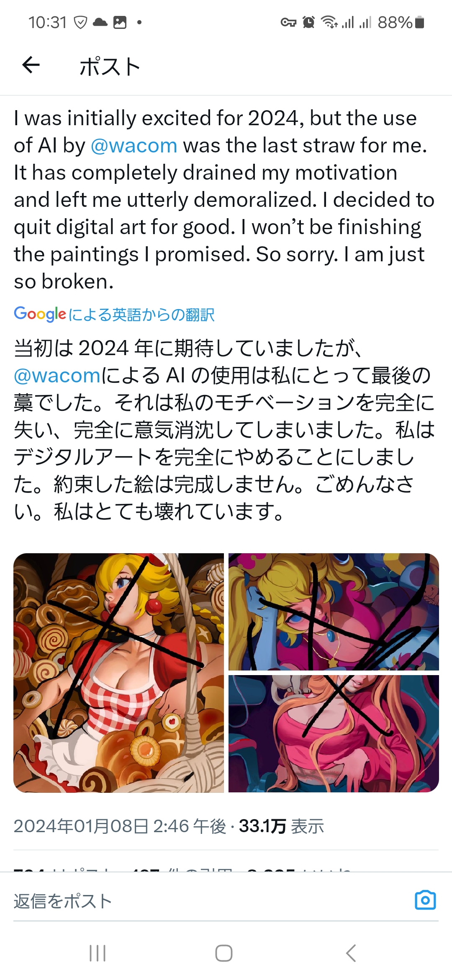Tap the Wi-Fi status icon
Screen dimensions: 452x980
click(x=329, y=22)
